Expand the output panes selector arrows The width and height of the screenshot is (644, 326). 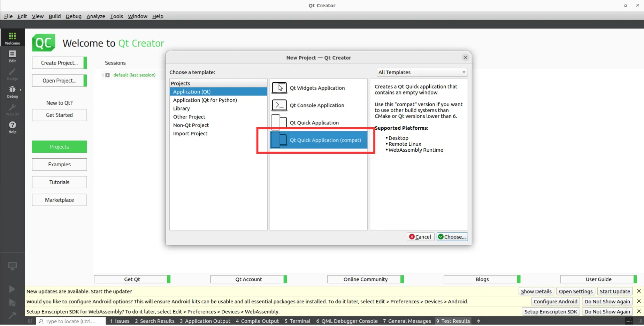pos(478,321)
